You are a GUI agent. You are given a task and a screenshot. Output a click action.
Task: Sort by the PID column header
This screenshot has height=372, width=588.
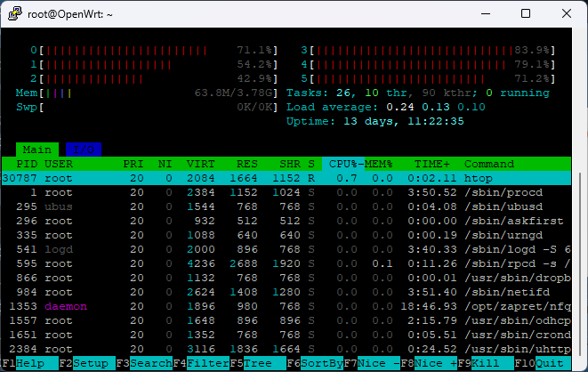click(x=27, y=164)
